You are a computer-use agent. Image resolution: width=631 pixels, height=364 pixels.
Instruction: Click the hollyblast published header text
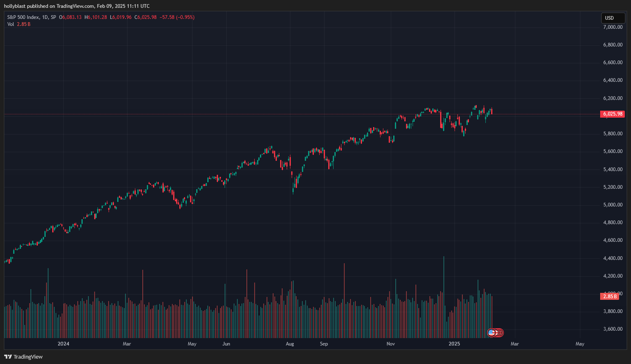click(x=77, y=6)
